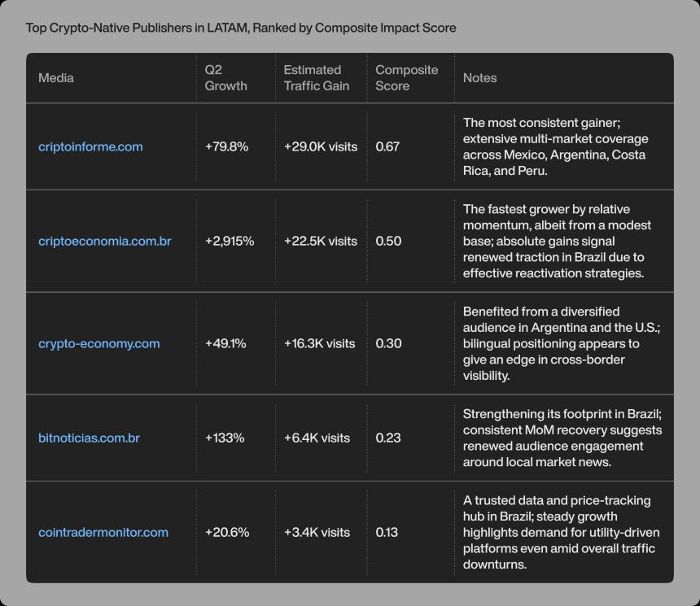Image resolution: width=700 pixels, height=606 pixels.
Task: Follow the bitnoticias.com.br link
Action: [x=90, y=438]
